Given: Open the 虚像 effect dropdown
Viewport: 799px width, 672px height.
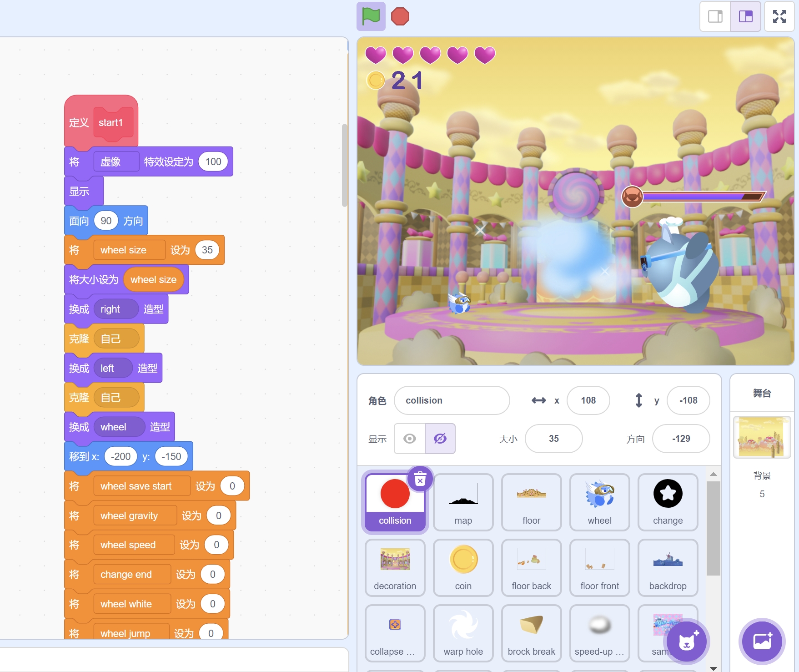Looking at the screenshot, I should 116,162.
